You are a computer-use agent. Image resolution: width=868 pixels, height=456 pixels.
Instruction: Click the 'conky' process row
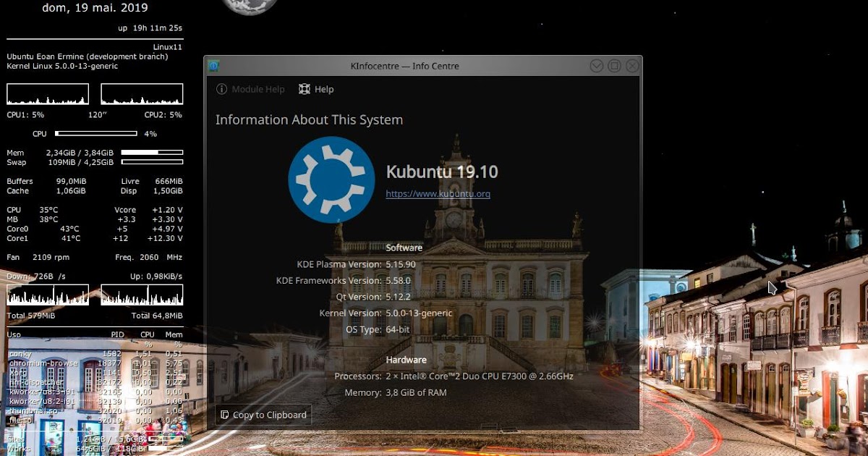[x=95, y=354]
